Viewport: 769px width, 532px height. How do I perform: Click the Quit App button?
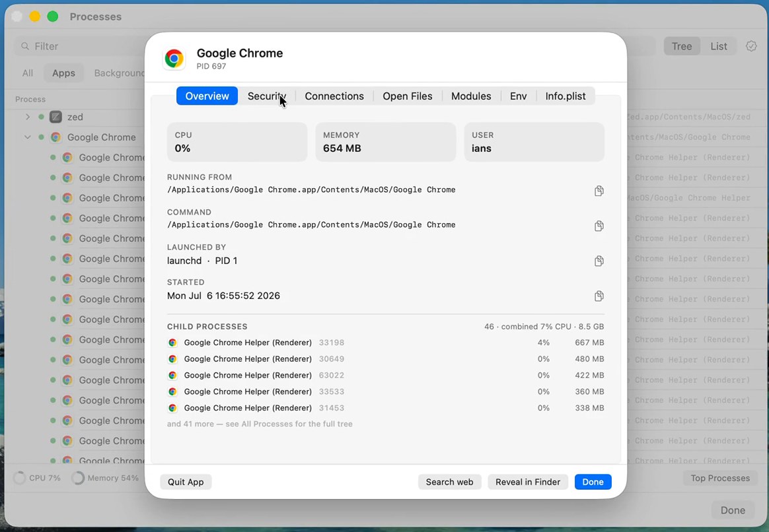click(186, 482)
